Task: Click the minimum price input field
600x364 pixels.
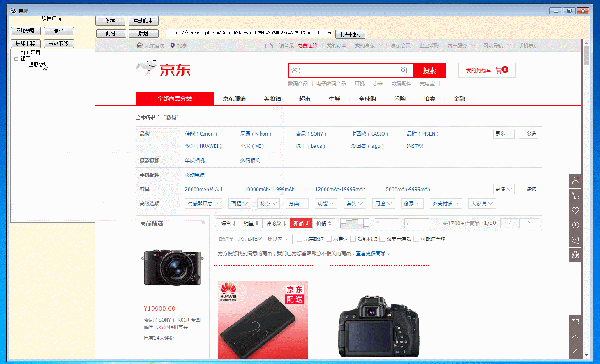Action: tap(387, 223)
